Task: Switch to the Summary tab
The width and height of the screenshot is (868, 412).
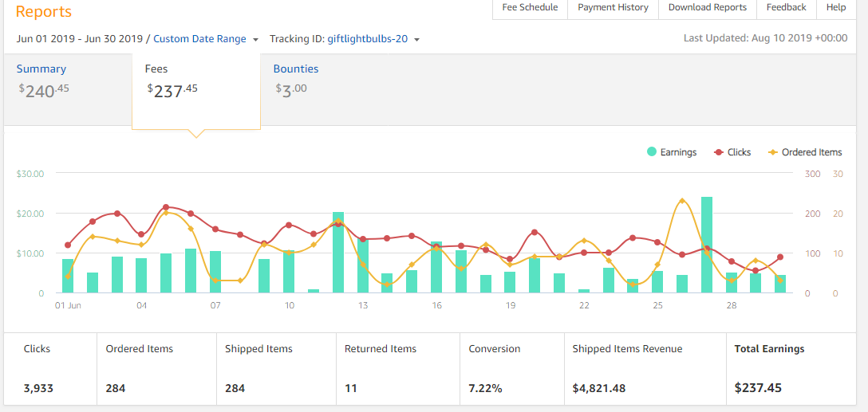Action: [41, 69]
